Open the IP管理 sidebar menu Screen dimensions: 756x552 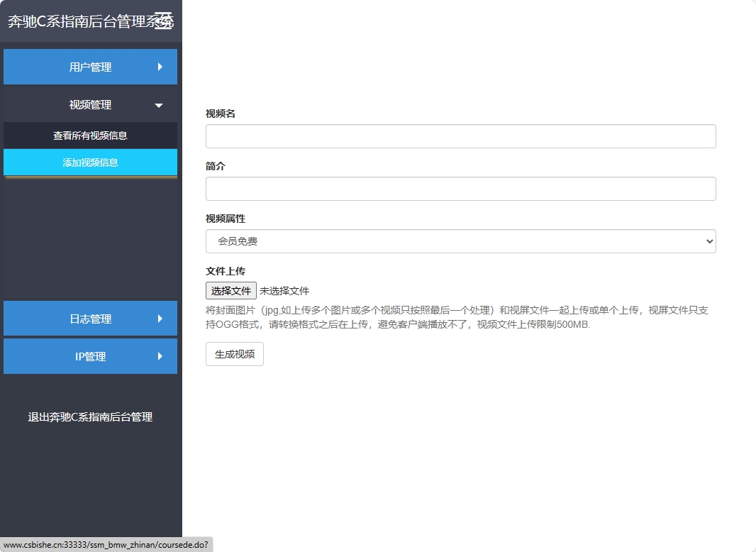pyautogui.click(x=90, y=356)
